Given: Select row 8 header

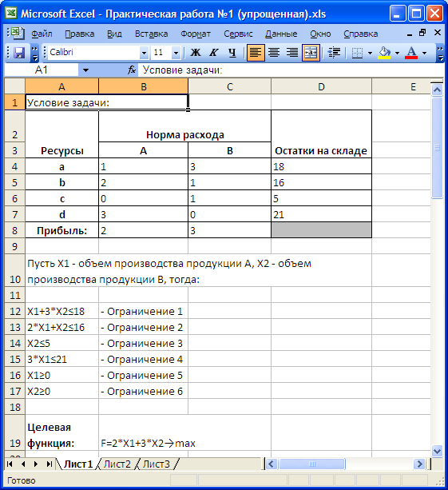Looking at the screenshot, I should pos(14,230).
